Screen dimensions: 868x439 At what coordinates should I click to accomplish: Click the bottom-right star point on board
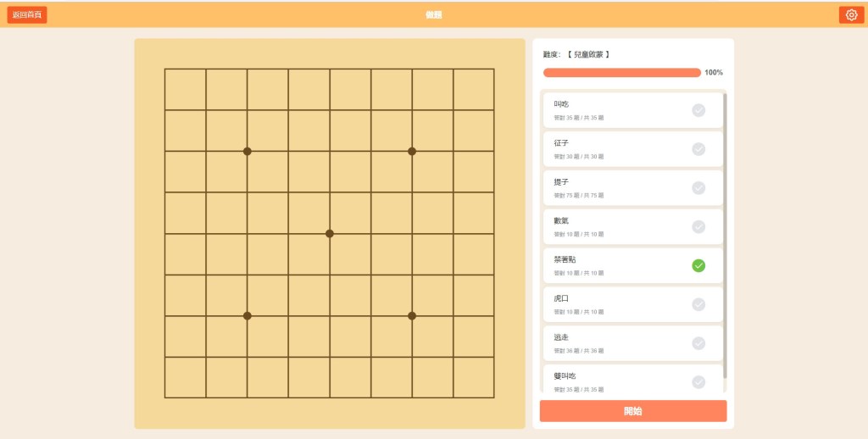(412, 315)
